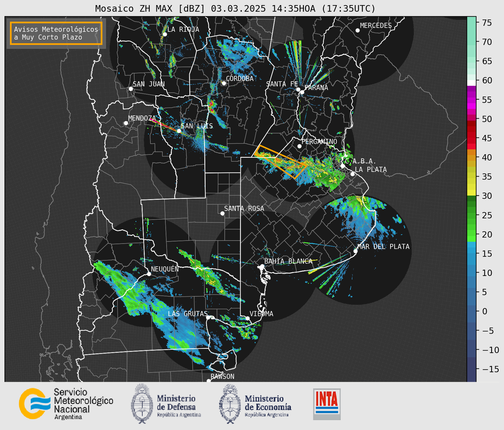Click the white dot marking Santa Rosa
Image resolution: width=504 pixels, height=430 pixels.
tap(222, 213)
